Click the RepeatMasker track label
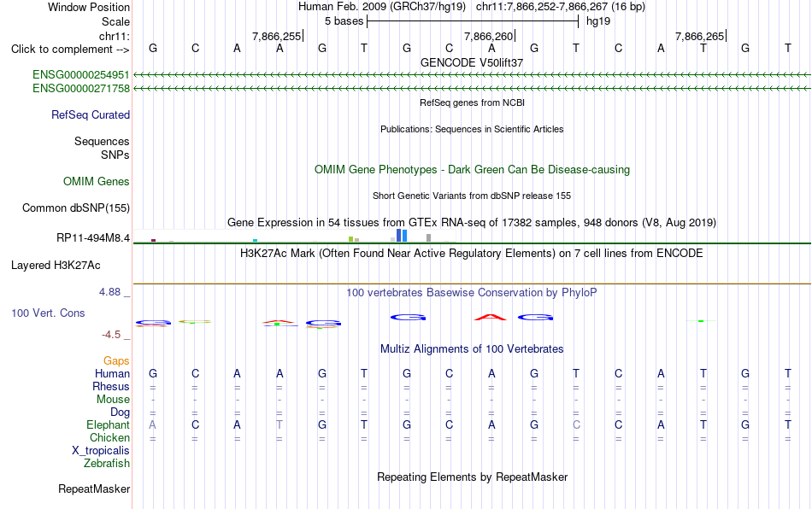The height and width of the screenshot is (509, 812). 94,489
